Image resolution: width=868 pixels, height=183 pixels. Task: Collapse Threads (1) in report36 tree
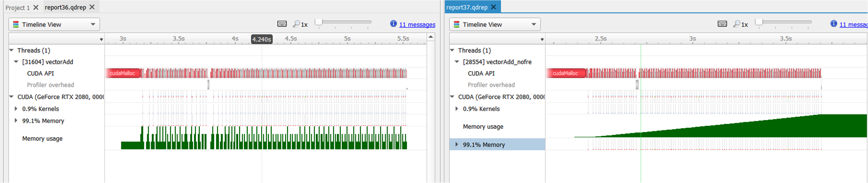12,50
